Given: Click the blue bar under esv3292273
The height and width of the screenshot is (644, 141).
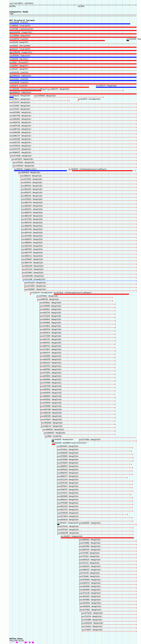Looking at the screenshot, I should [116, 87].
